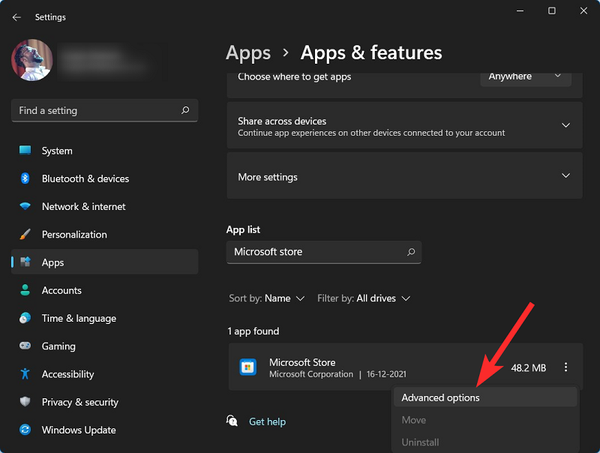Open the Filter by All drives dropdown
Viewport: 600px width, 453px height.
click(377, 298)
